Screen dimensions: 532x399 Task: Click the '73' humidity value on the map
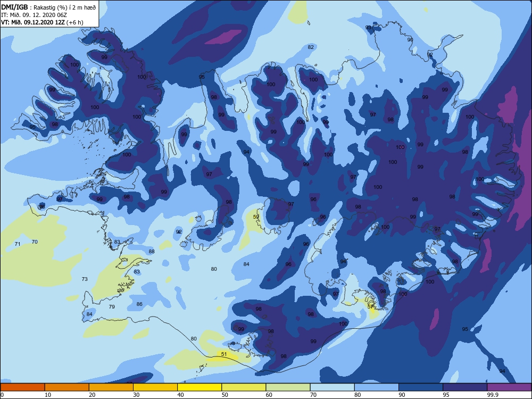(x=85, y=279)
